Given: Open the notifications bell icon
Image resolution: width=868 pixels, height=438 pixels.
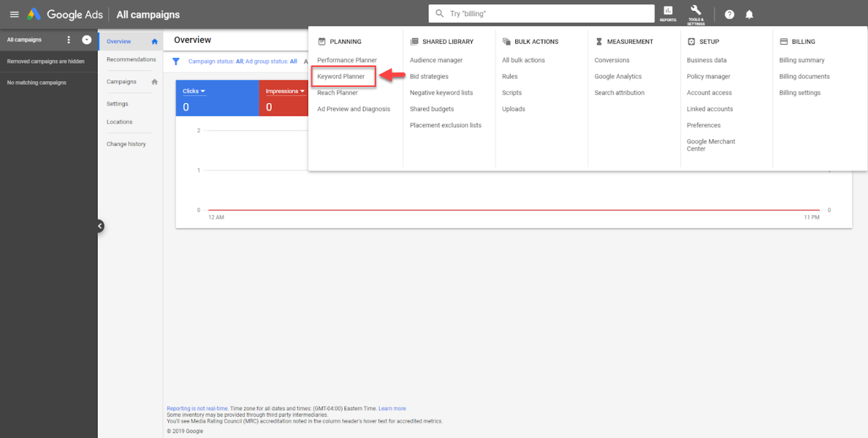Looking at the screenshot, I should click(x=749, y=14).
